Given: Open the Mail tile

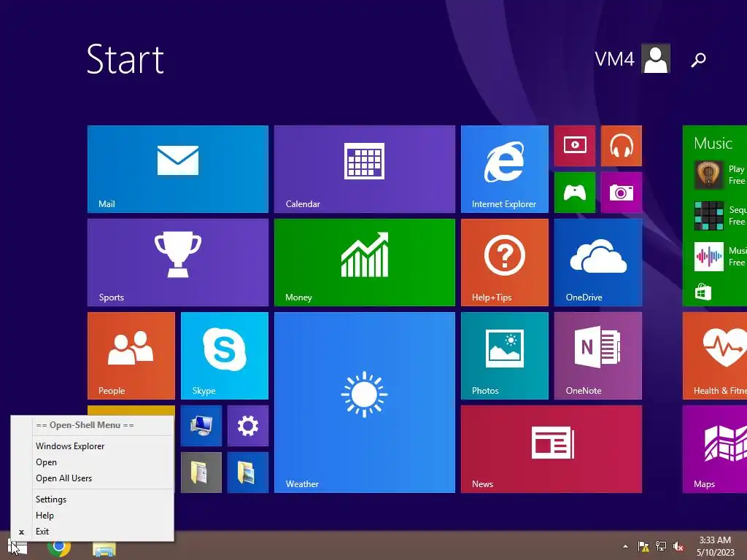Looking at the screenshot, I should pyautogui.click(x=178, y=169).
